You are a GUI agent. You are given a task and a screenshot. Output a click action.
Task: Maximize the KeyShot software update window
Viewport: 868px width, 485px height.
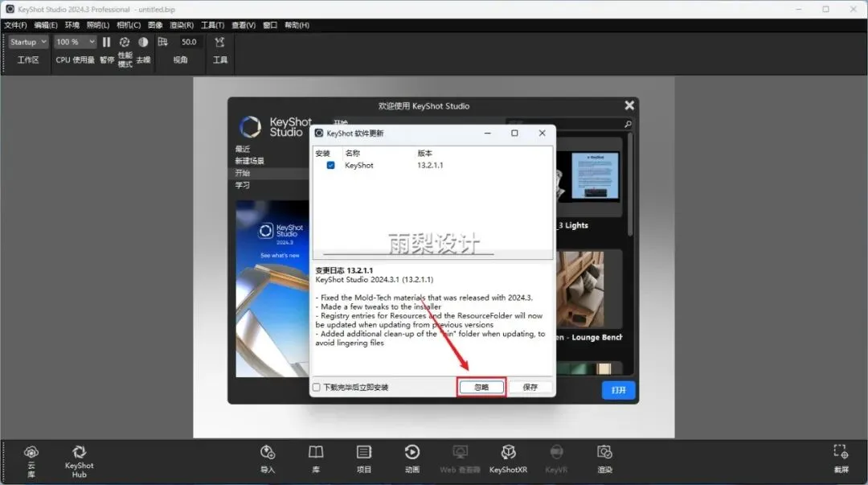pyautogui.click(x=514, y=133)
